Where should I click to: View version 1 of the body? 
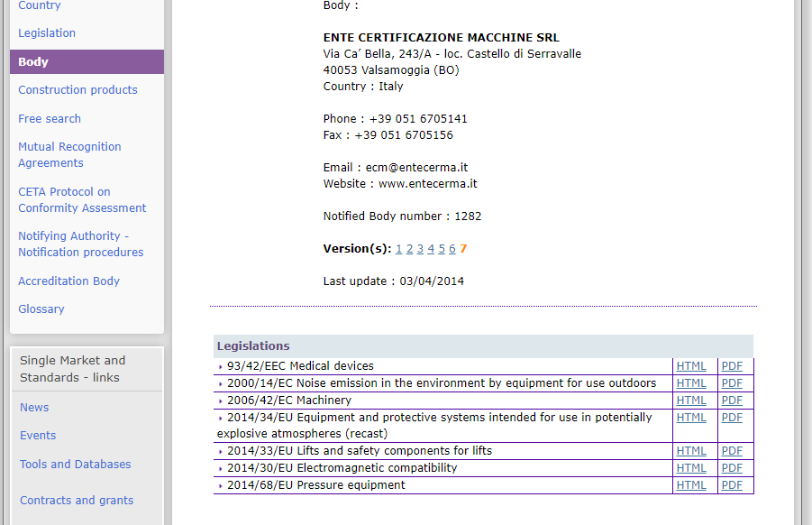(399, 249)
